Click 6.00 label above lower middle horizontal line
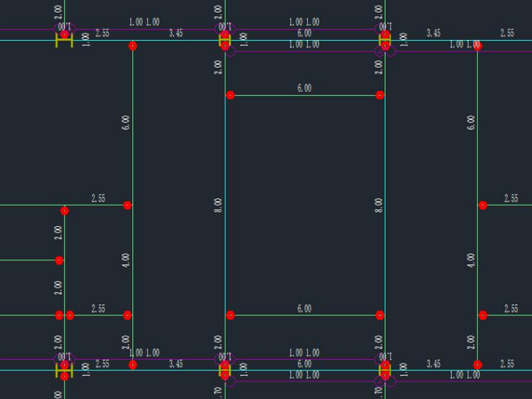532x399 pixels. 304,309
